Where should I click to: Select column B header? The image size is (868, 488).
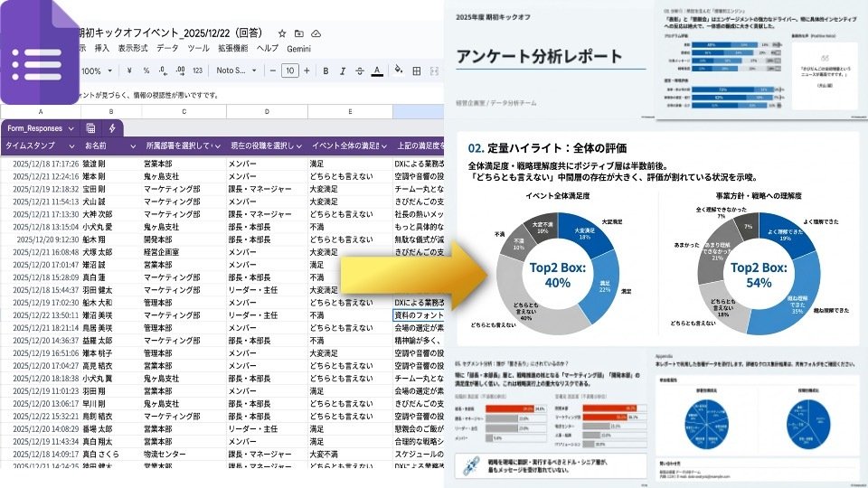[111, 111]
